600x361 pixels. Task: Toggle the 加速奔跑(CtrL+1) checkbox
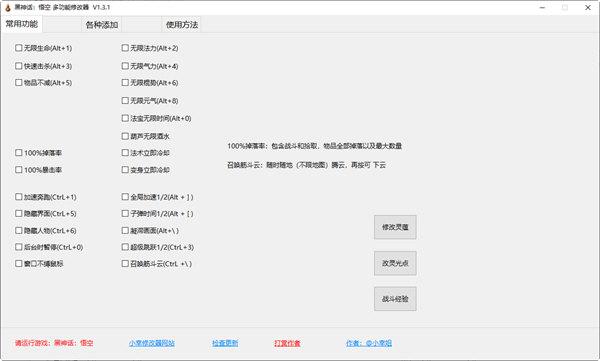point(18,197)
